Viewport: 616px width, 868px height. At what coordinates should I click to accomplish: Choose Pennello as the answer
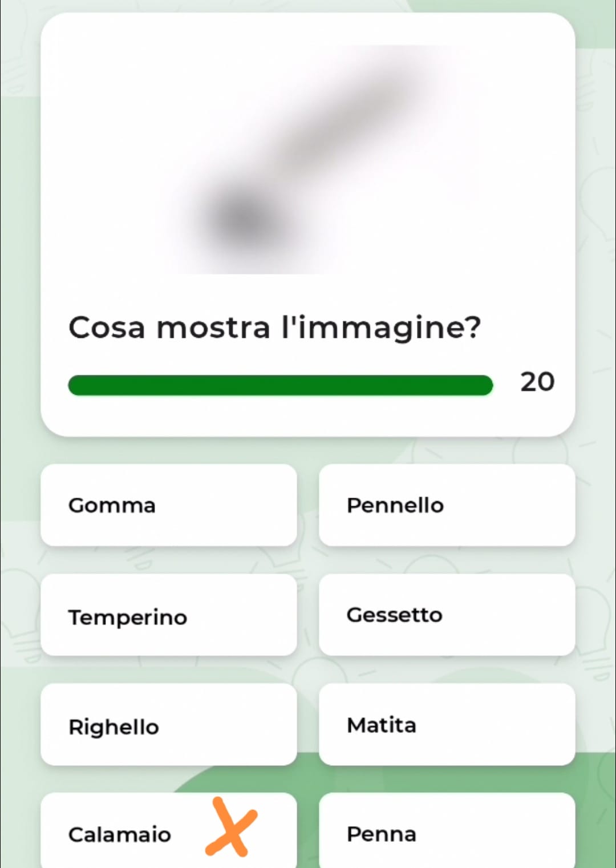[447, 505]
